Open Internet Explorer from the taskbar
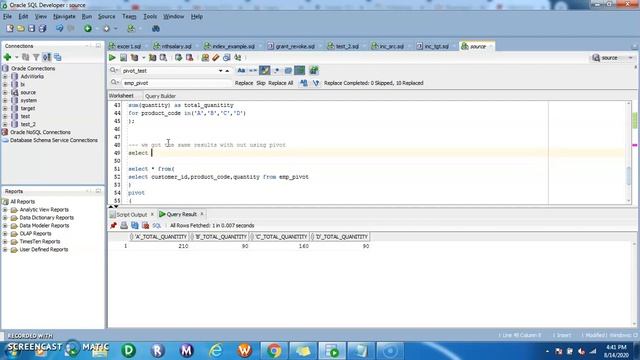This screenshot has width=640, height=360. click(x=215, y=350)
